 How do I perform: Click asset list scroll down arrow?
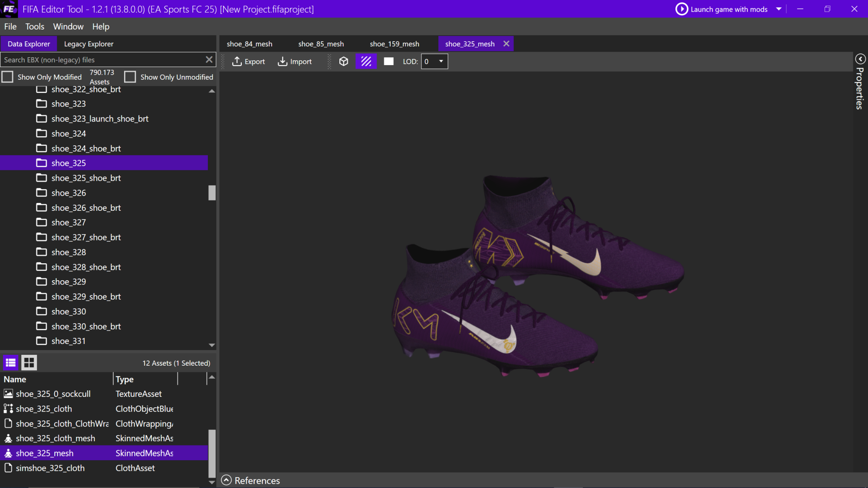coord(212,482)
